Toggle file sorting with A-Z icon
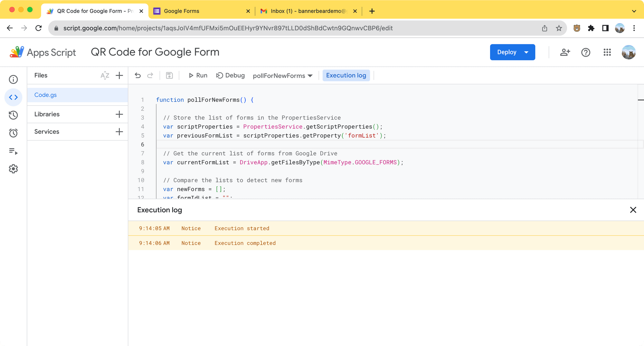644x346 pixels. [105, 75]
